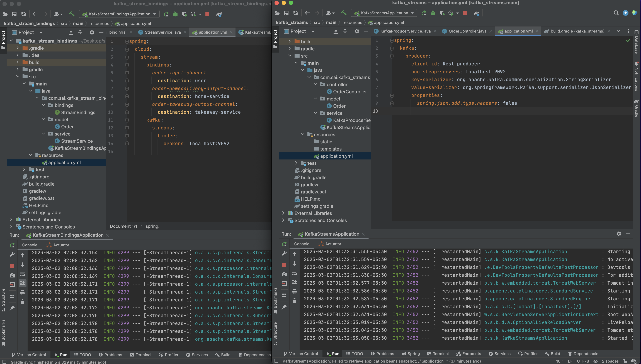Open Search Everywhere via the magnifier icon
Viewport: 641px width, 364px height.
[x=616, y=13]
